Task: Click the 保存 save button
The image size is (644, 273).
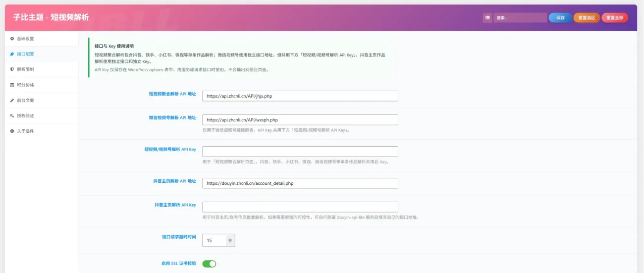Action: point(560,18)
